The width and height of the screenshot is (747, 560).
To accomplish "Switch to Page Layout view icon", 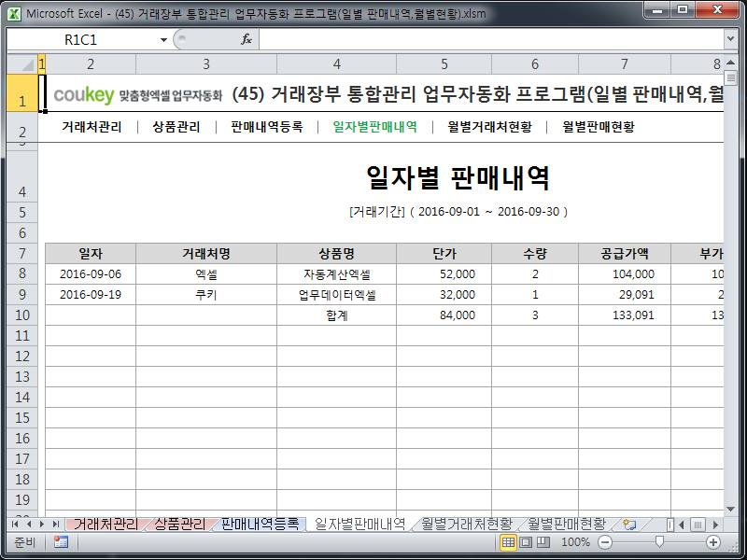I will click(526, 542).
